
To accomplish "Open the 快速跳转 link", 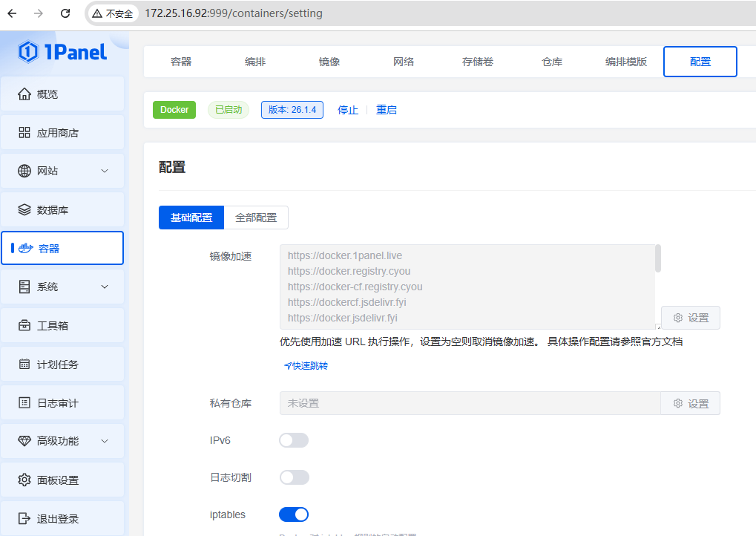I will (x=306, y=366).
